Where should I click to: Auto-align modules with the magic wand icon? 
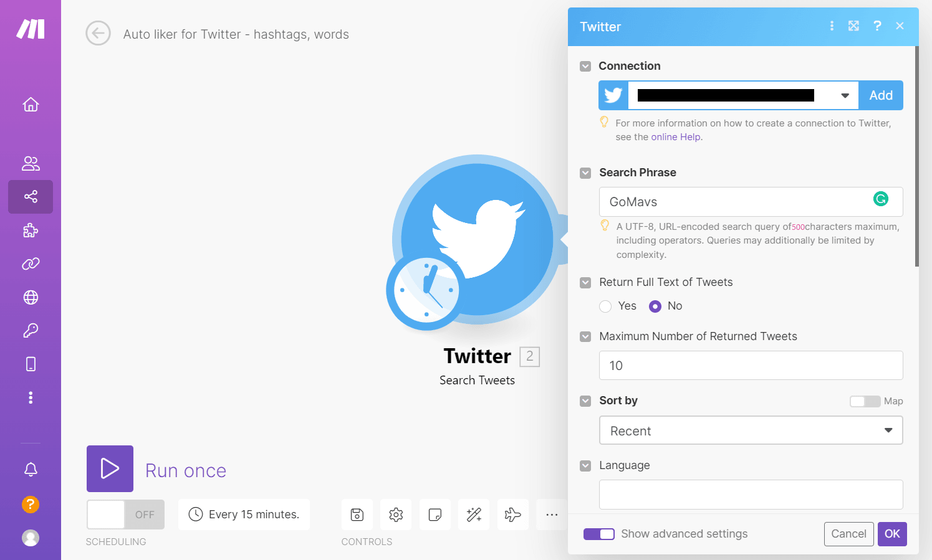474,515
